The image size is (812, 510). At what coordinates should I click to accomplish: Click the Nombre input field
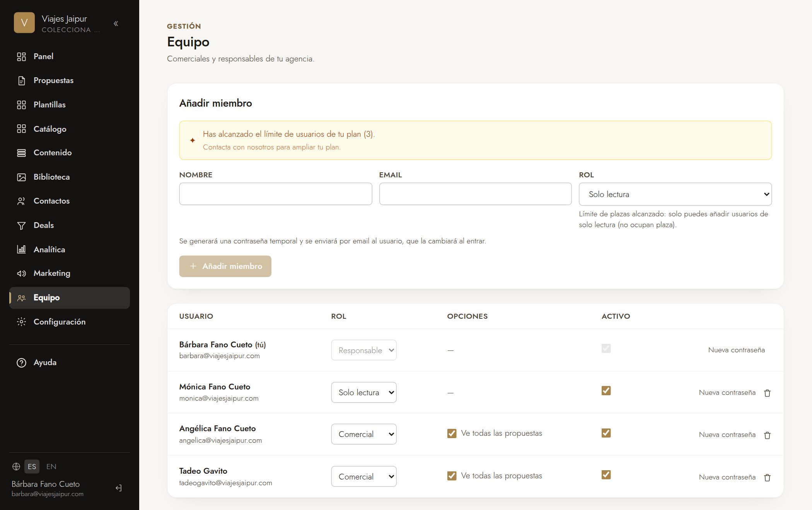[275, 194]
